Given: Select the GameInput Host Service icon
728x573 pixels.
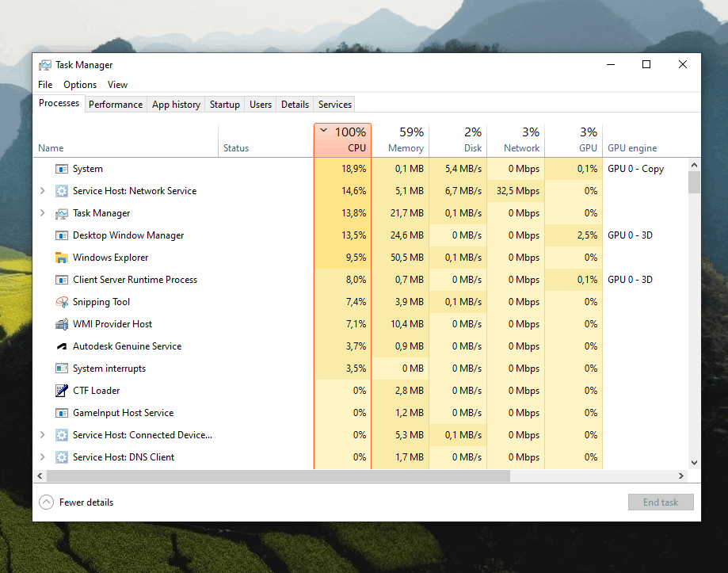Looking at the screenshot, I should click(x=62, y=413).
